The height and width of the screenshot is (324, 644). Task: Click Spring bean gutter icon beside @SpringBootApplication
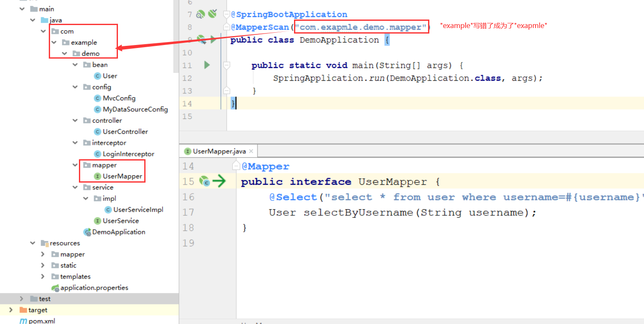[200, 14]
